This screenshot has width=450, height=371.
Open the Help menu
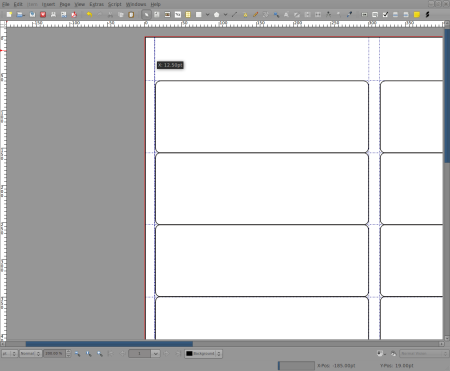tap(155, 4)
